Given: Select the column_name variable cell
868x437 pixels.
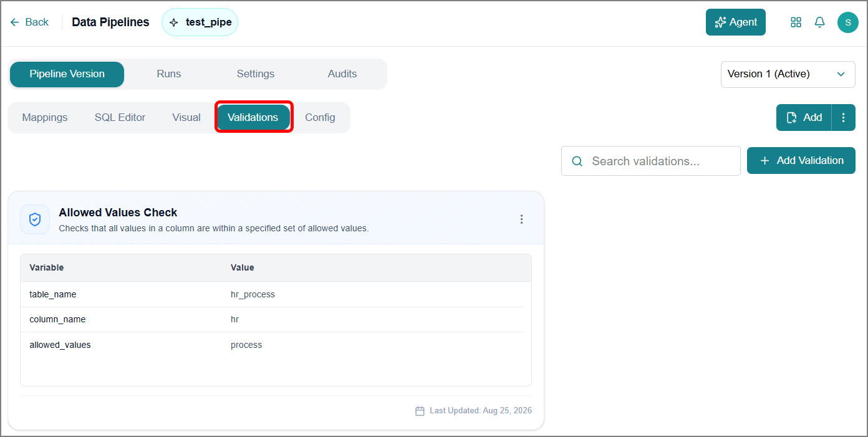Looking at the screenshot, I should (57, 319).
